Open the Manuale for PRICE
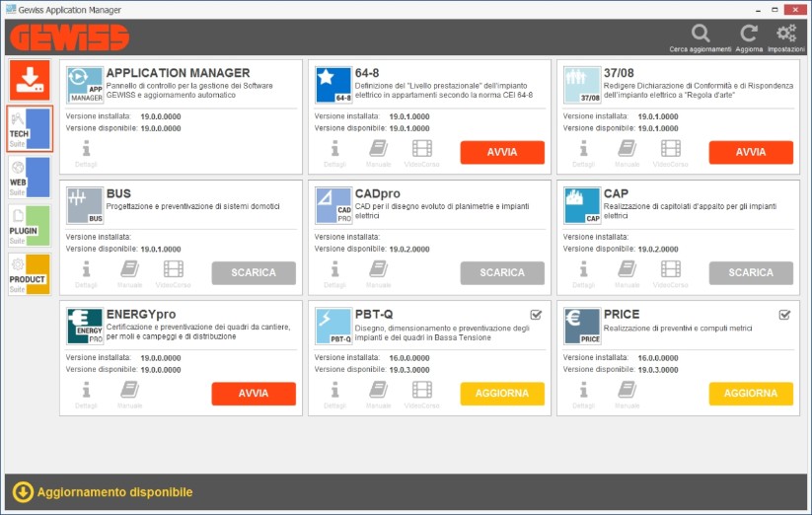This screenshot has height=515, width=812. pyautogui.click(x=627, y=395)
